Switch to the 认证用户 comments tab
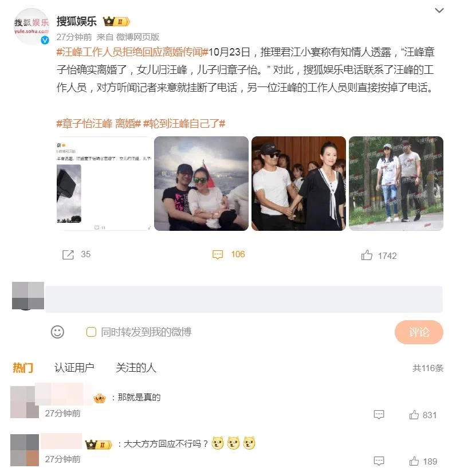Viewport: 456px width, 476px height. [x=74, y=368]
